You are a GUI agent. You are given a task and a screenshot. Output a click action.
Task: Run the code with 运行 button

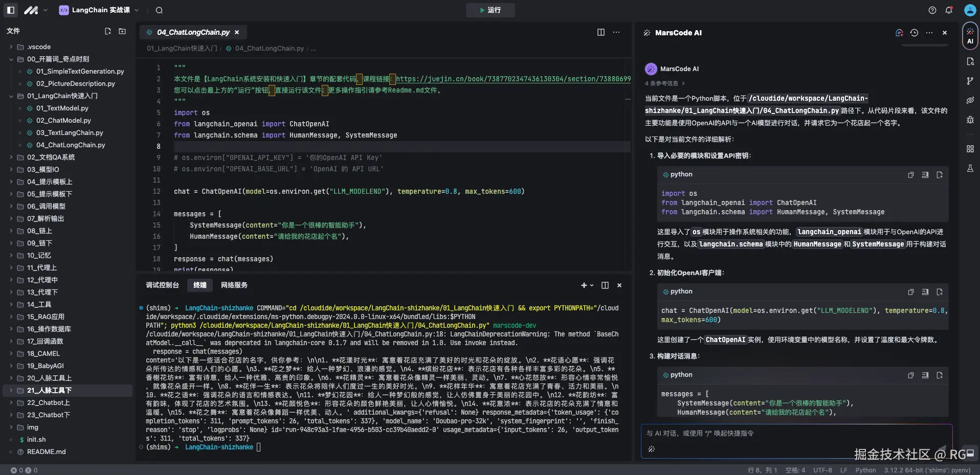click(x=490, y=10)
